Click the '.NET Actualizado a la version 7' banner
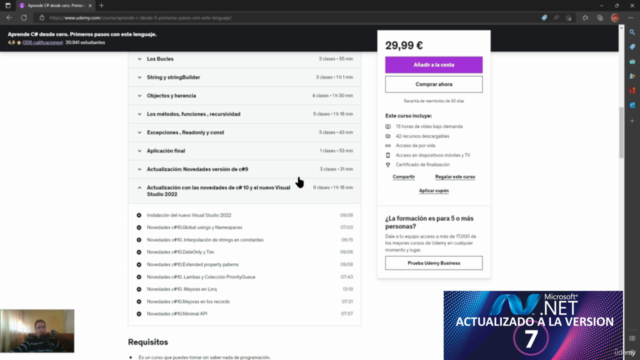640x360 pixels. pyautogui.click(x=533, y=325)
